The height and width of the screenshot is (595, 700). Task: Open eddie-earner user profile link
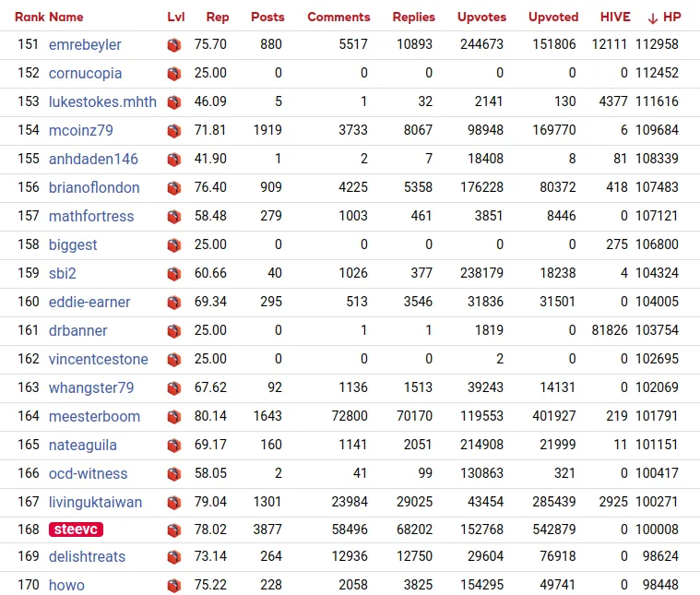click(x=89, y=302)
